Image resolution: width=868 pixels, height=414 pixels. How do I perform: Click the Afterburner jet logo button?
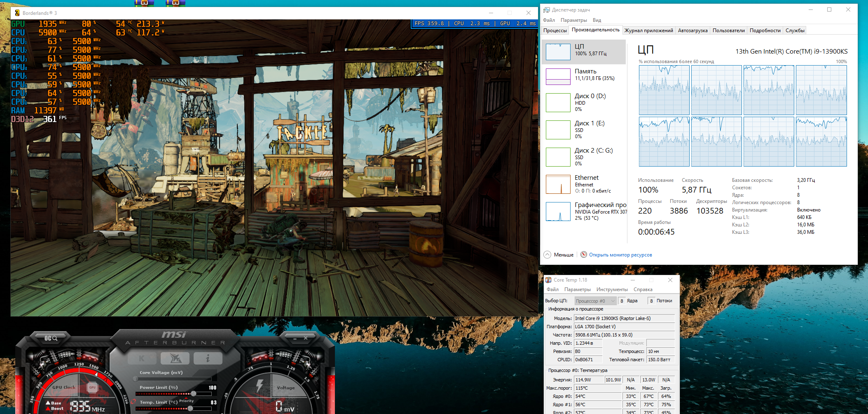click(175, 358)
